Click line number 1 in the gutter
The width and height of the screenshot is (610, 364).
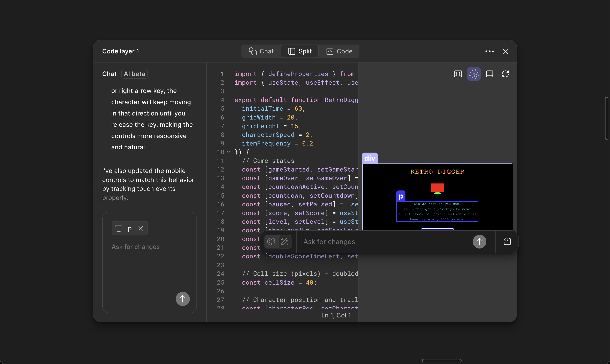tap(222, 74)
